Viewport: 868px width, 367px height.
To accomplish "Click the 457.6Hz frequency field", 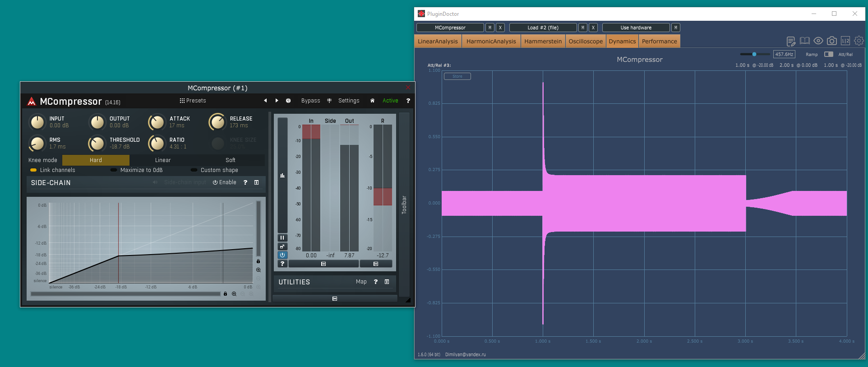I will point(784,54).
